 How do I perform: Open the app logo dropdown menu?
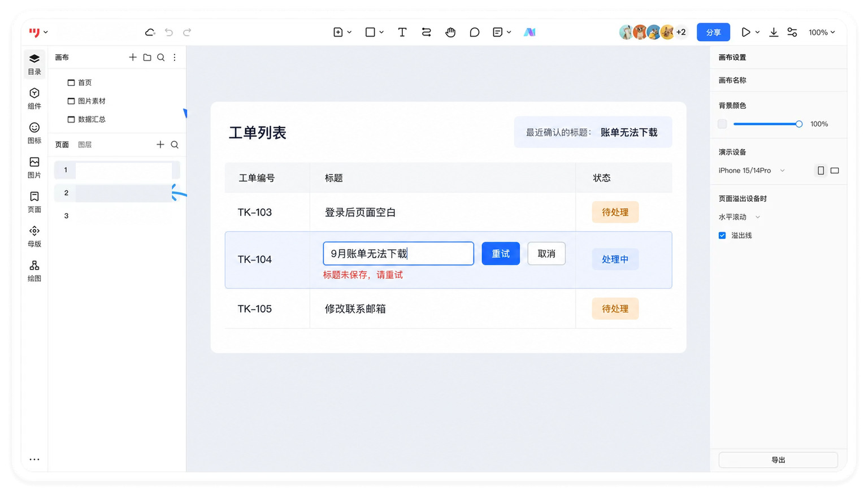[x=38, y=32]
